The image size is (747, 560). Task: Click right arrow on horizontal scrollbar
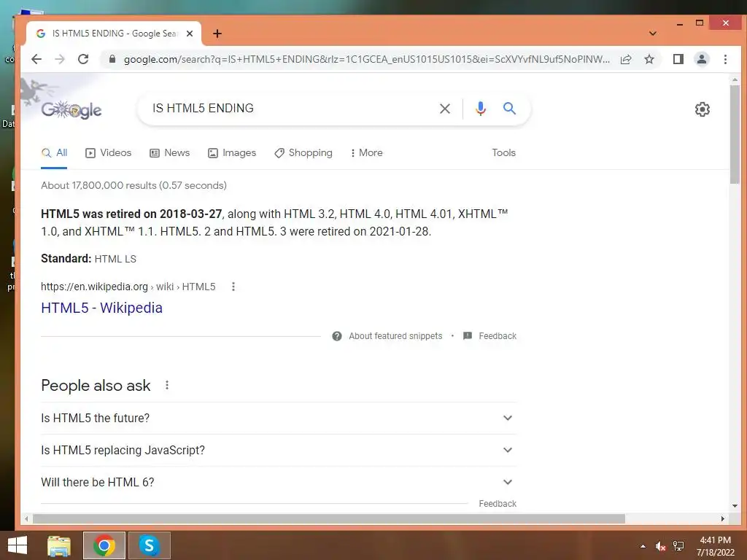(x=723, y=518)
